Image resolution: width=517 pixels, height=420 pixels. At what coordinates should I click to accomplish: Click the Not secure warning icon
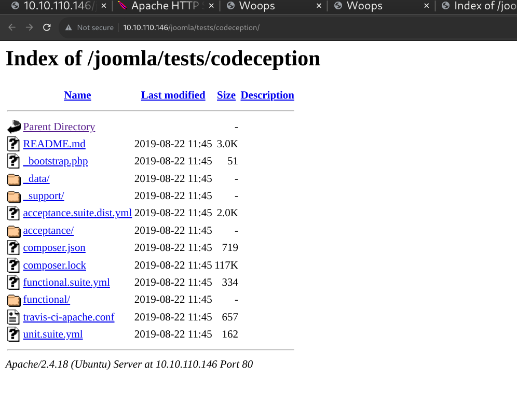tap(69, 27)
